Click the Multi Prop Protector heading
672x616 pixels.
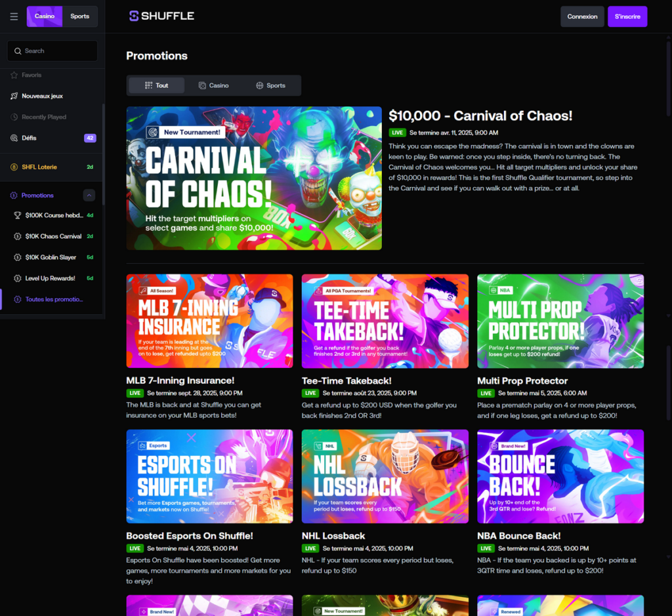click(x=522, y=381)
